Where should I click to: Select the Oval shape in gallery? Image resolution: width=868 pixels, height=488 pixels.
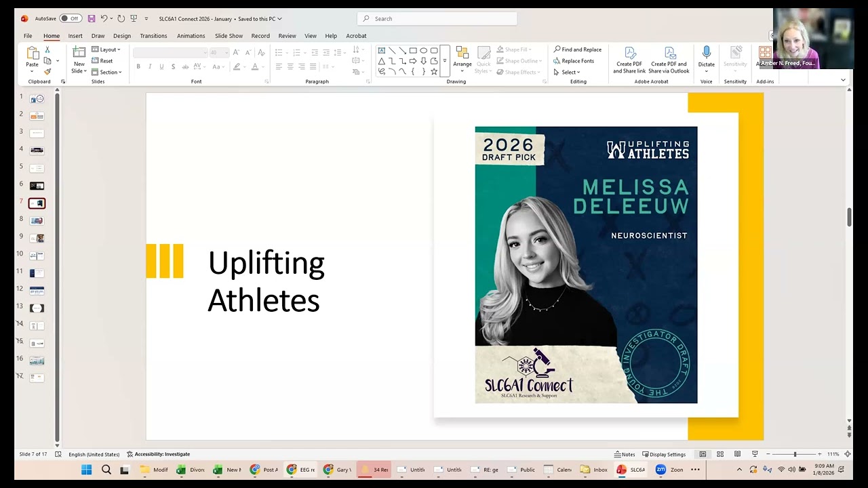(x=423, y=50)
